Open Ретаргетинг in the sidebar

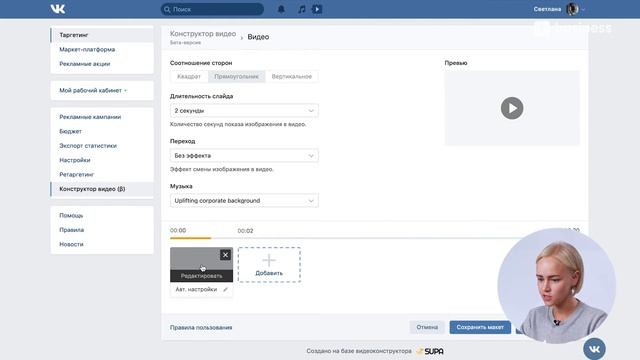click(x=102, y=175)
